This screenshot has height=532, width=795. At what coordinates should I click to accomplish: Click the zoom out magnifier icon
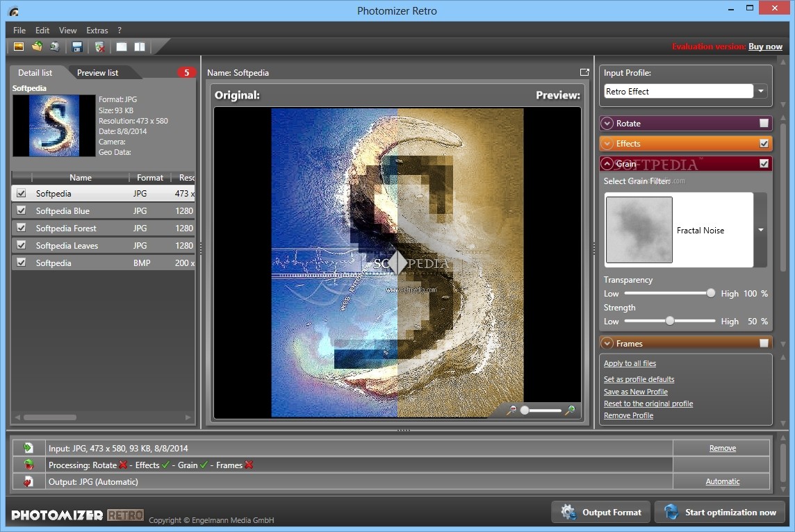511,410
